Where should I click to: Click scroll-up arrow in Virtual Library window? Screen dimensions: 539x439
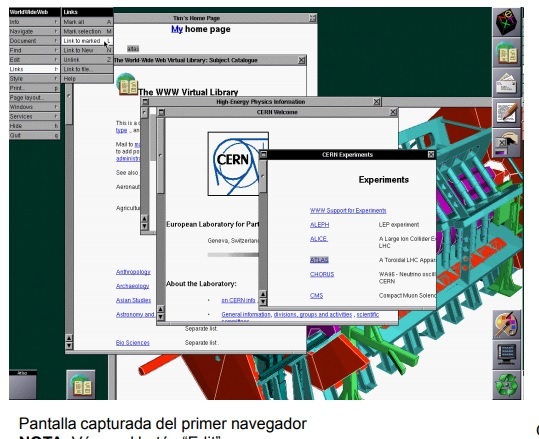pos(69,338)
